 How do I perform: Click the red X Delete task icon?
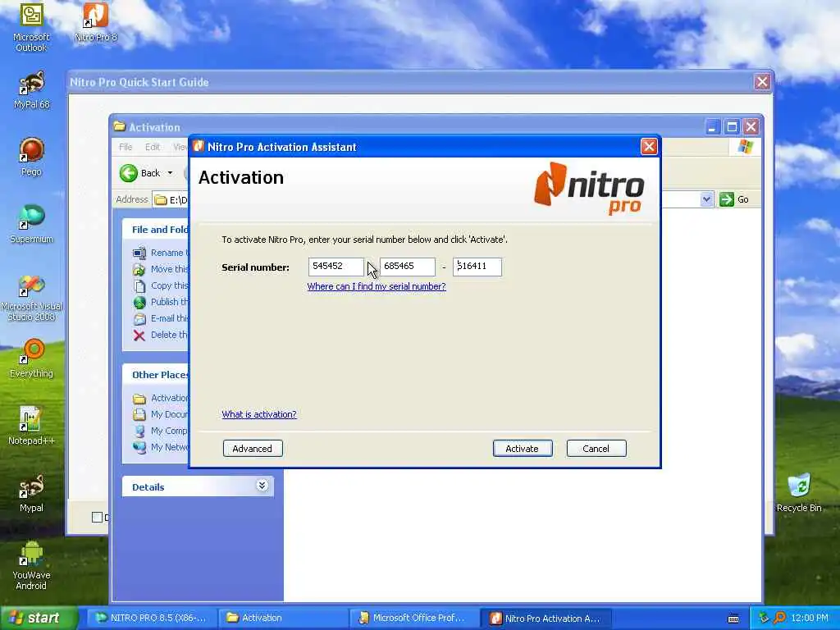click(x=139, y=336)
